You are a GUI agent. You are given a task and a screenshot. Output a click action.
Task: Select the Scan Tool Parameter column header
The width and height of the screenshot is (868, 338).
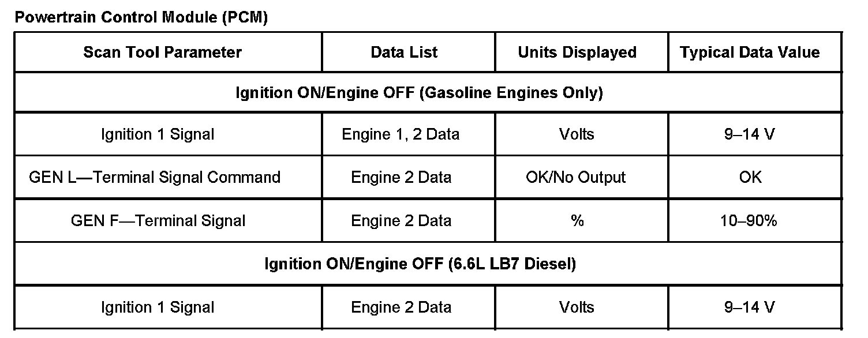[162, 52]
